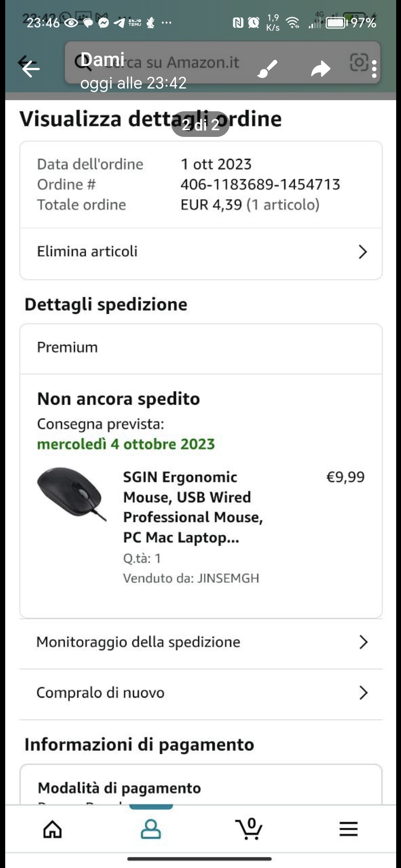Open the paintbrush edit tool
Screen dimensions: 401x868
[x=267, y=69]
